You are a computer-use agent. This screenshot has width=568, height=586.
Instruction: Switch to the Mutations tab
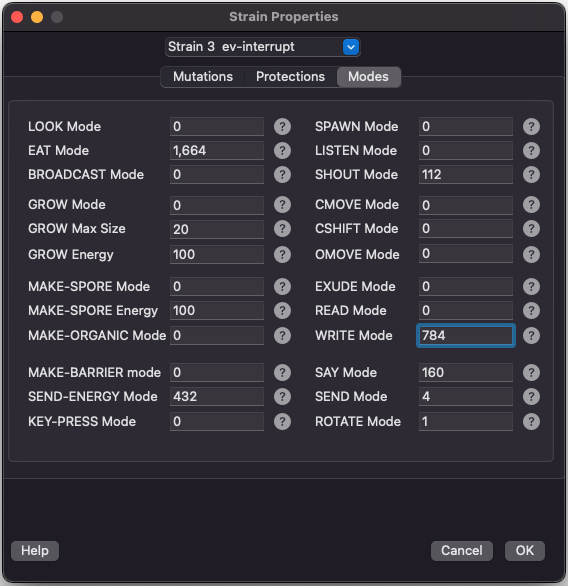coord(203,77)
